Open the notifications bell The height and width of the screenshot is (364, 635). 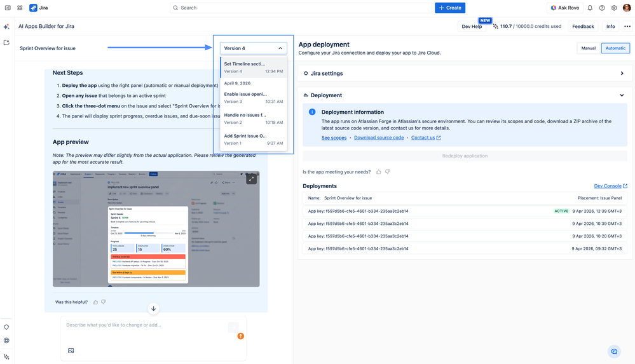click(x=590, y=8)
